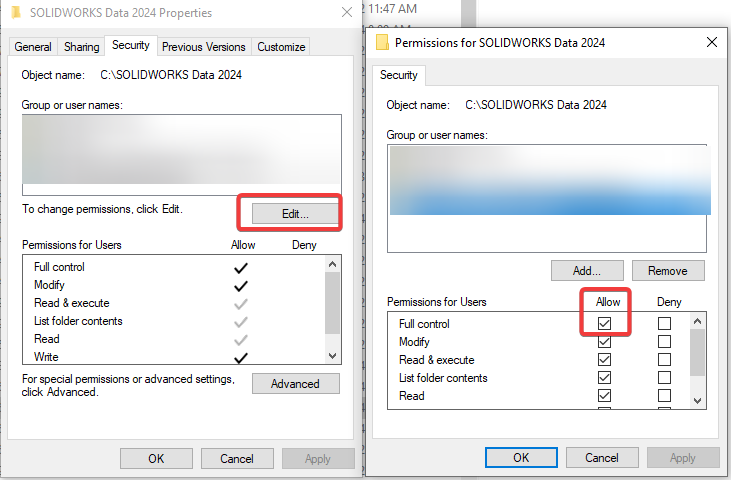This screenshot has height=480, width=731.
Task: Click scroll down arrow in Properties permissions list
Action: pyautogui.click(x=332, y=356)
